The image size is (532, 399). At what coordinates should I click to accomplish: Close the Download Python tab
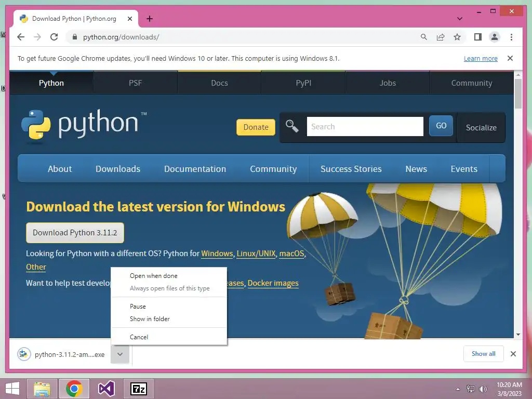point(129,19)
